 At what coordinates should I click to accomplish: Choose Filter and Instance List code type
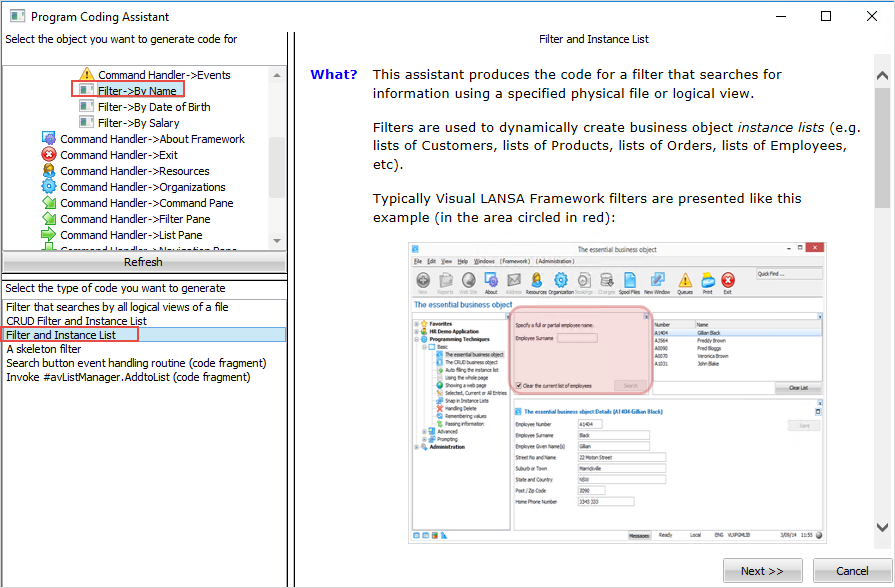pos(145,335)
